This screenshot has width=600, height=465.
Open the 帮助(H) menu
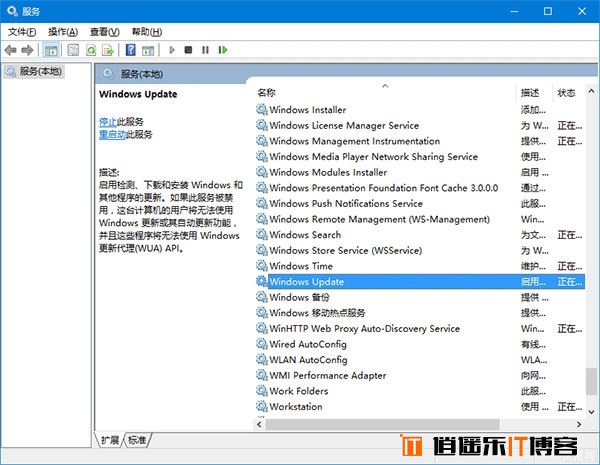click(x=147, y=32)
